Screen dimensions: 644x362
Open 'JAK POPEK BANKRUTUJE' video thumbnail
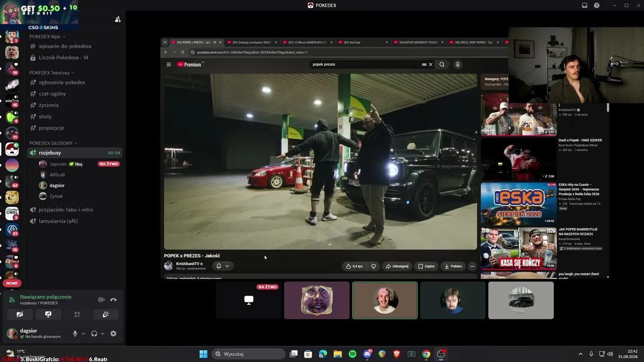tap(518, 248)
